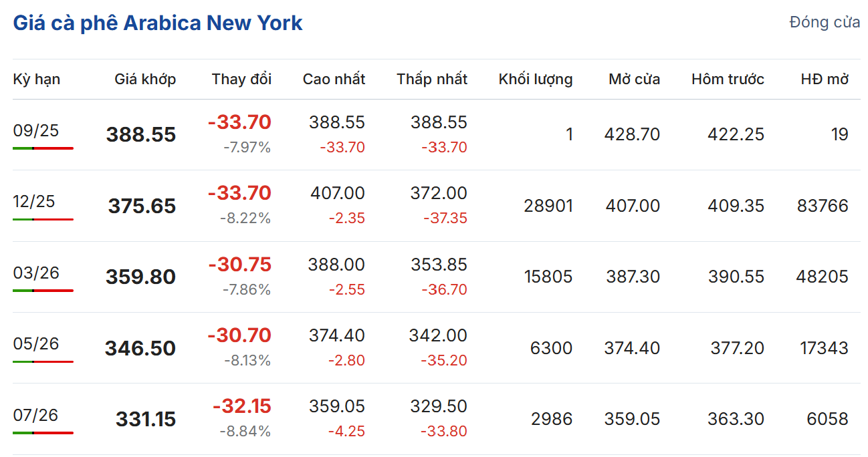Screen dimensions: 868x457
Task: Click the 375.65 matched price
Action: coord(142,206)
